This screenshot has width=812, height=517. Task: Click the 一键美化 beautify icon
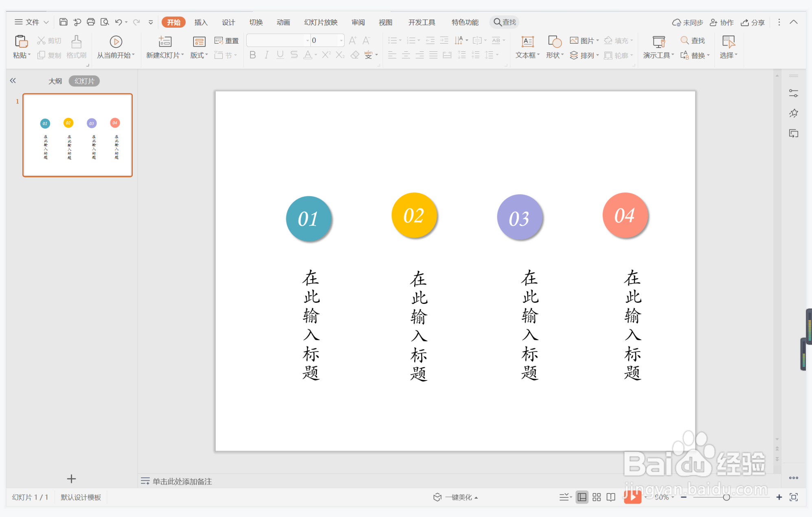click(455, 497)
